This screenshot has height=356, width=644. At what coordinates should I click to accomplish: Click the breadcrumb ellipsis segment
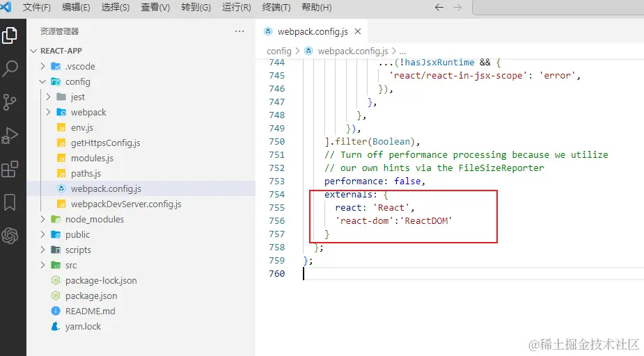(402, 51)
